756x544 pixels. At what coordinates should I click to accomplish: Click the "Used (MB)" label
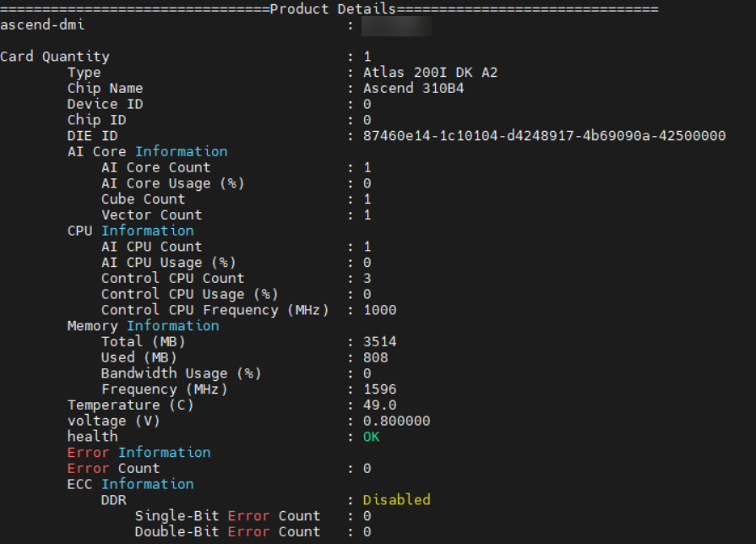pyautogui.click(x=139, y=358)
